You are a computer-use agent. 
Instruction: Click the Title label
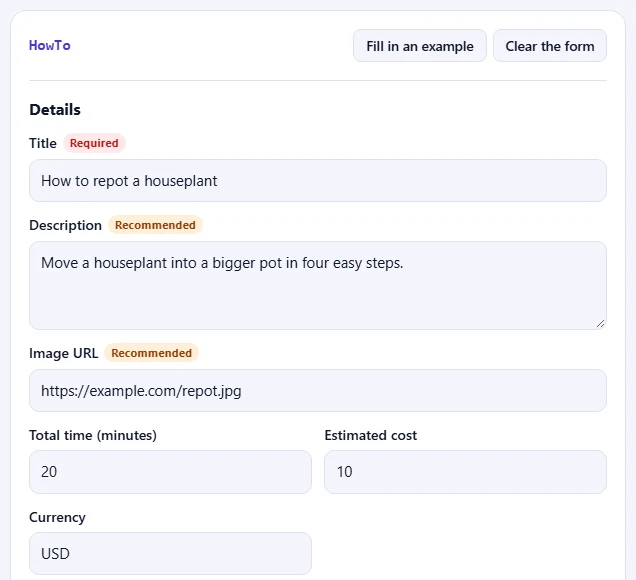coord(43,143)
